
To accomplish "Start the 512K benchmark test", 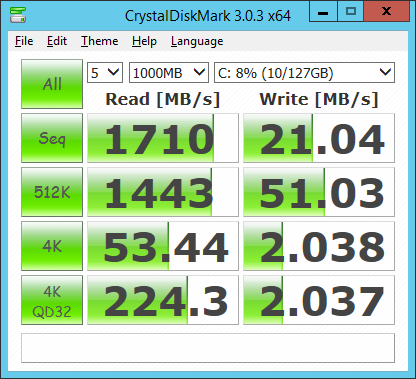I will [52, 192].
